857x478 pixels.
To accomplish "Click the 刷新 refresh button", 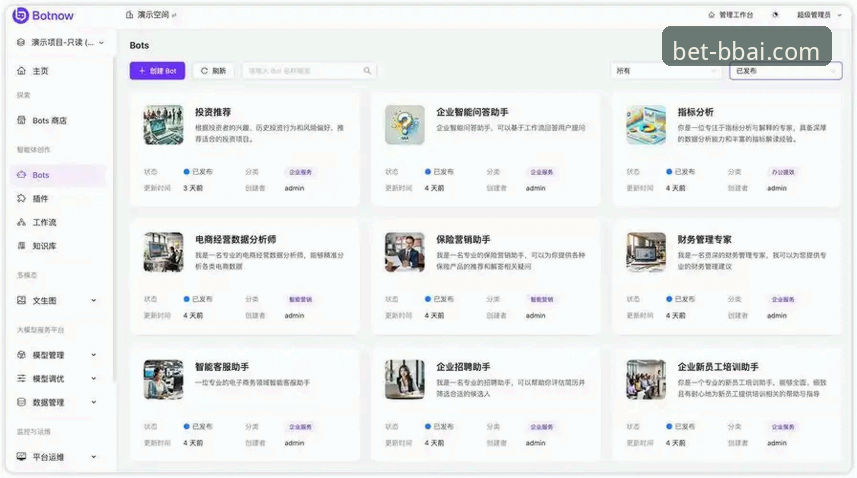I will pyautogui.click(x=213, y=70).
